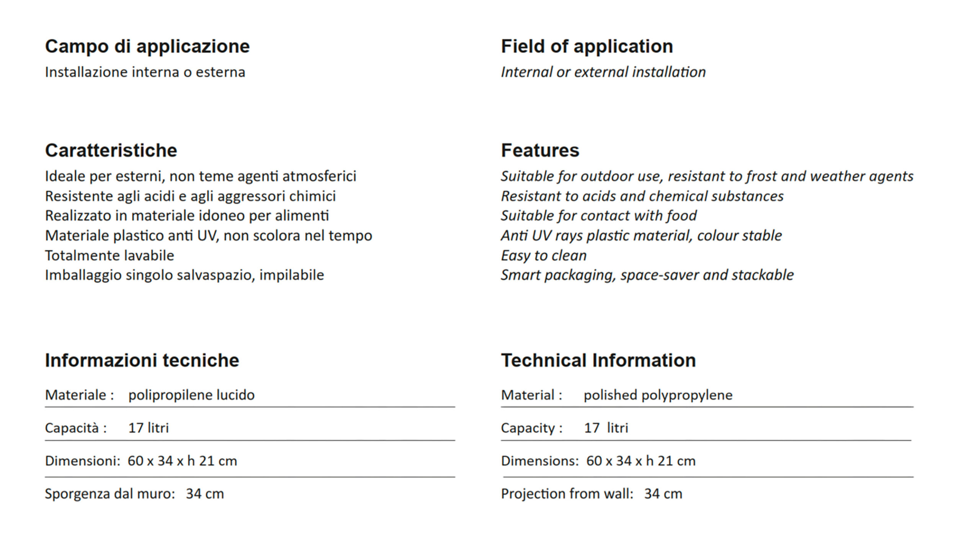Click the 'Technical Information' heading
This screenshot has height=552, width=980.
598,360
